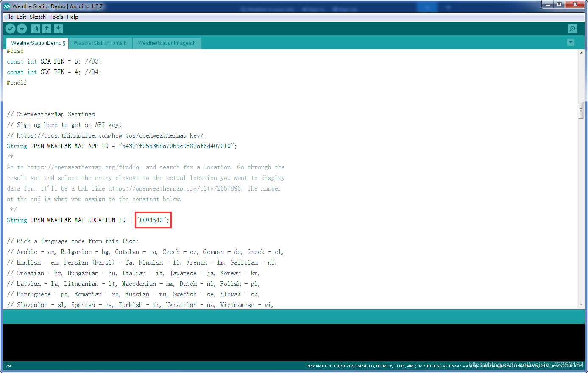Screen dimensions: 588x373
Task: Click the line starting "// English - en"
Action: [142, 262]
